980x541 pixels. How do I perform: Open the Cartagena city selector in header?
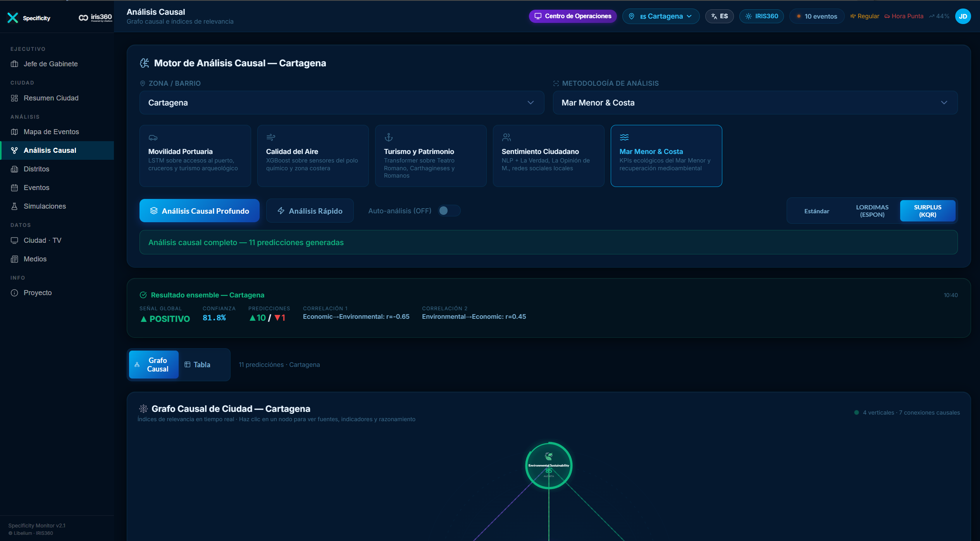coord(660,16)
